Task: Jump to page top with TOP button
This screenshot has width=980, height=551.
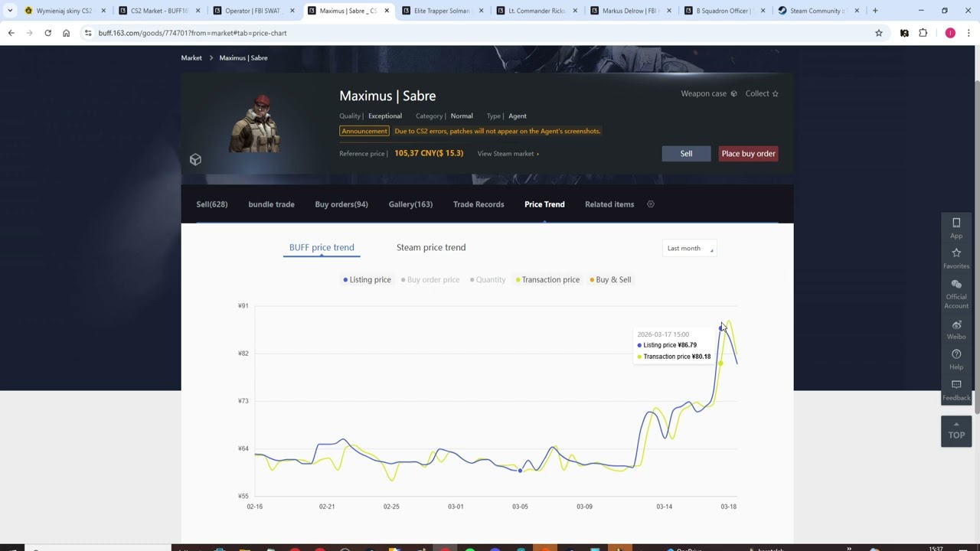Action: (956, 431)
